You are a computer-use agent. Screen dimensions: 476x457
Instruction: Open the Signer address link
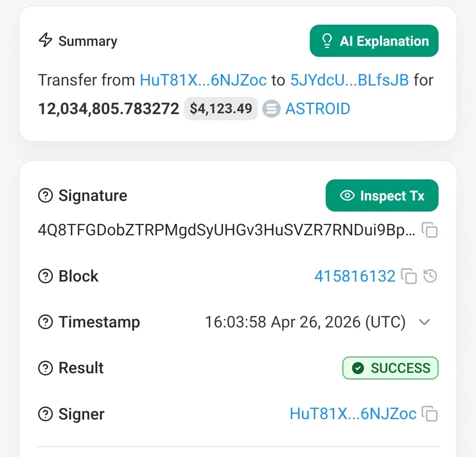coord(353,414)
